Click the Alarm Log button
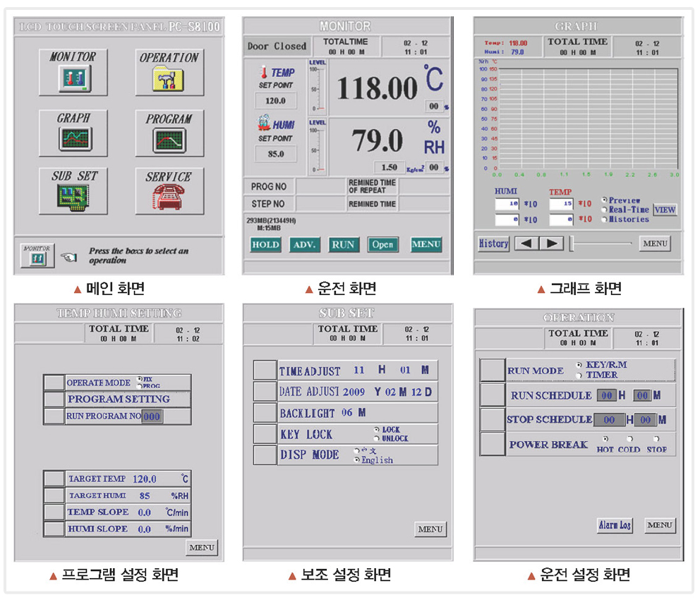 click(x=615, y=525)
